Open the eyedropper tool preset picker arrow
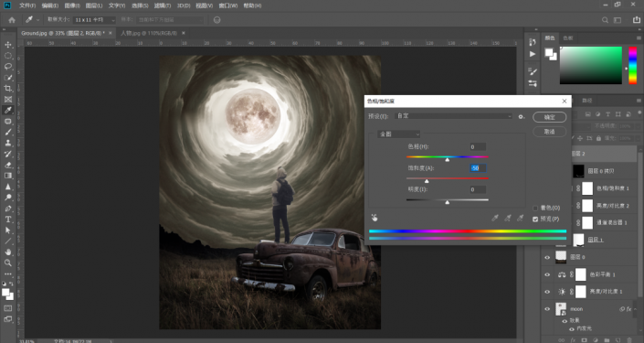This screenshot has height=343, width=644. tap(37, 20)
